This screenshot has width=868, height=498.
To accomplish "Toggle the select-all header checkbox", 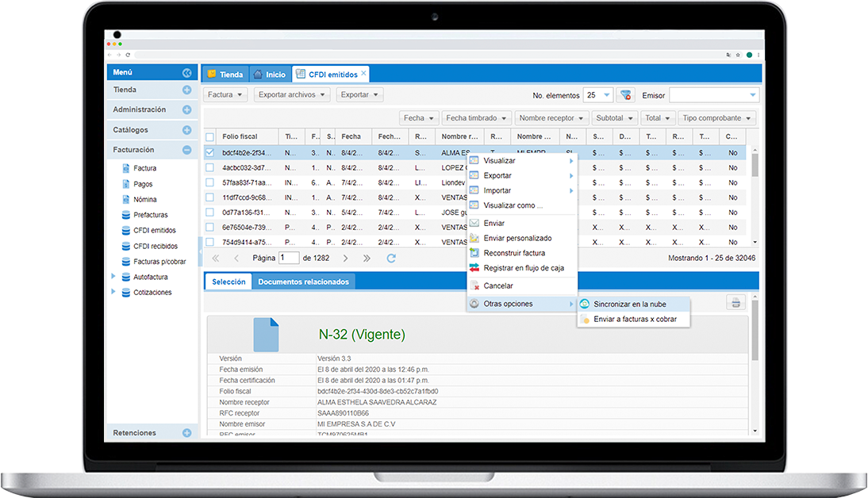I will click(x=209, y=137).
